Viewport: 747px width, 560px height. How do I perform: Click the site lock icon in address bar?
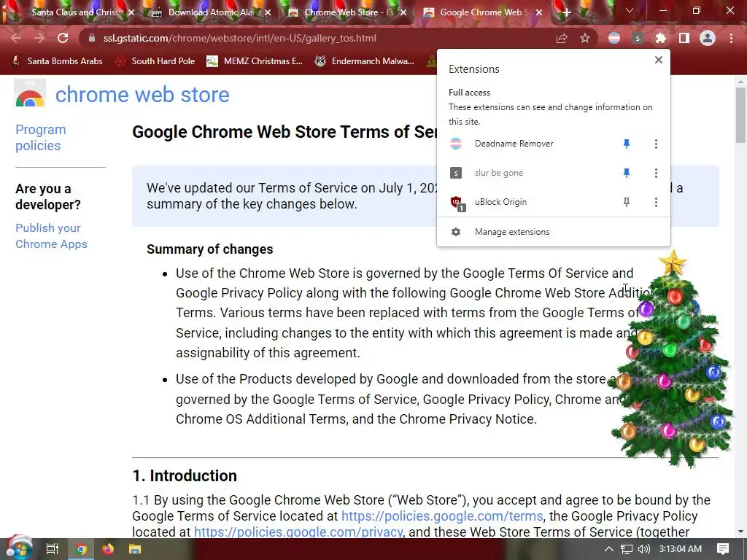(x=92, y=38)
